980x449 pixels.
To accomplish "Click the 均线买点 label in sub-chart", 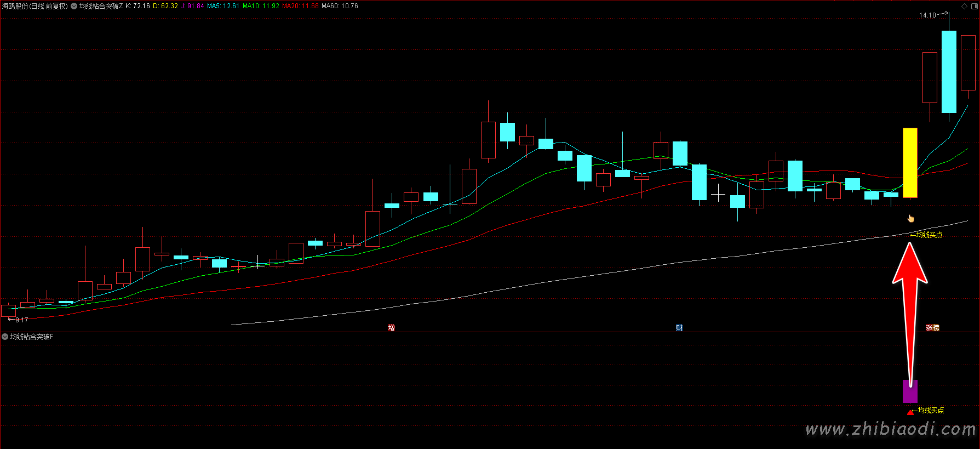I will coord(931,410).
